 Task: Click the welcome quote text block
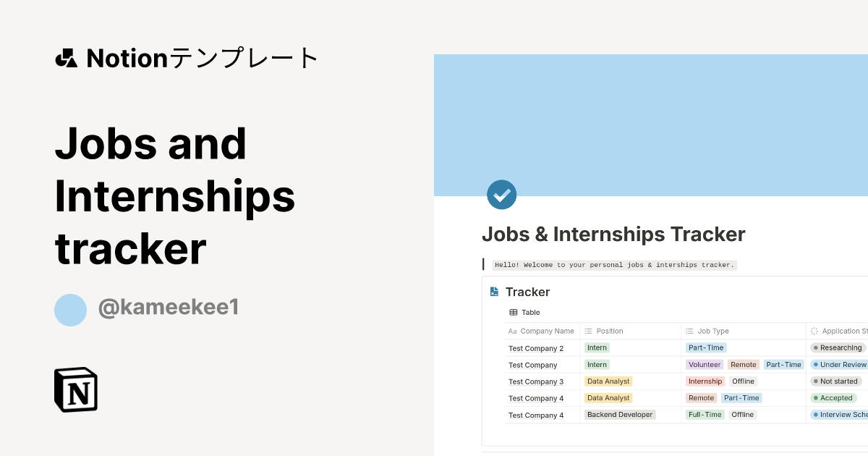pyautogui.click(x=614, y=264)
